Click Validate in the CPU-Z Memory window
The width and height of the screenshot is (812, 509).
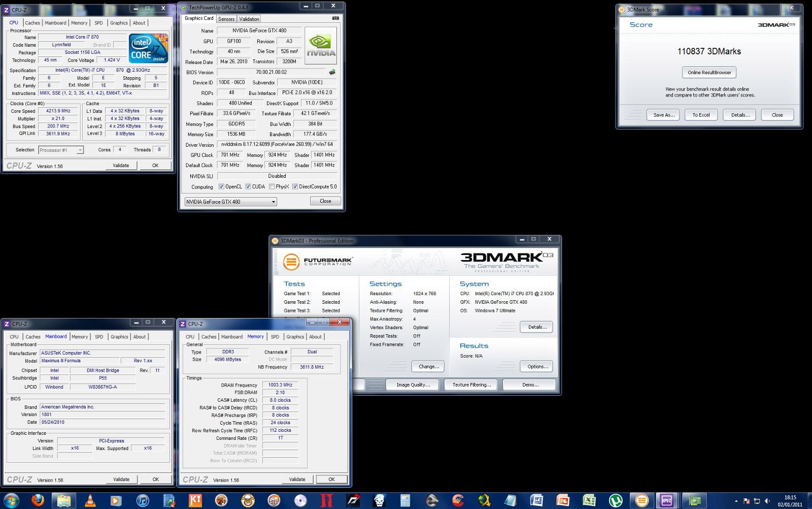(x=297, y=479)
